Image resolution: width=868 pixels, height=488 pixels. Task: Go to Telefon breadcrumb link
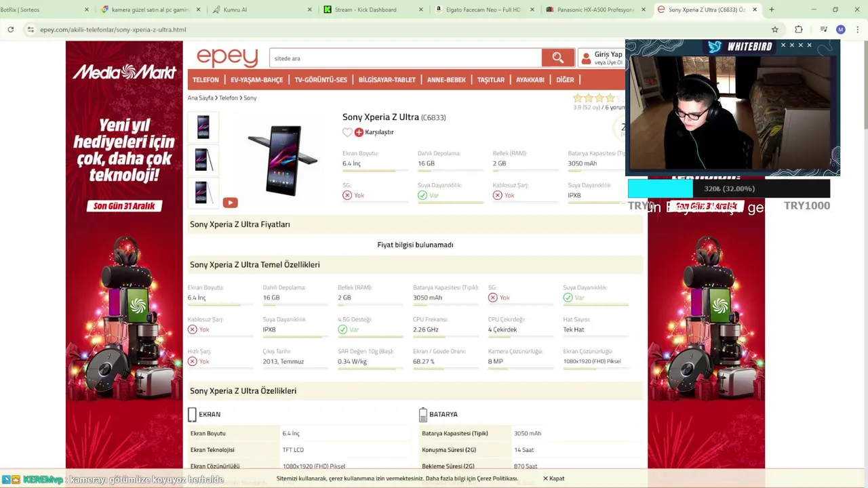[229, 98]
